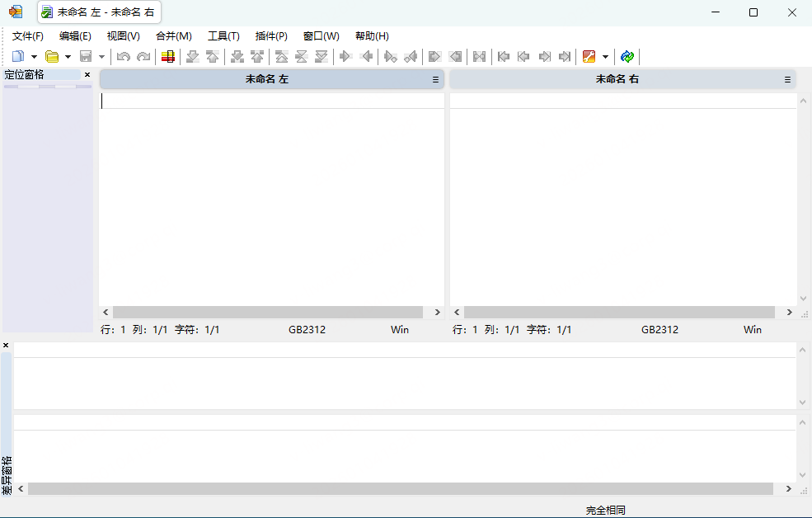Open the 合并(M) menu
This screenshot has height=518, width=812.
(173, 36)
